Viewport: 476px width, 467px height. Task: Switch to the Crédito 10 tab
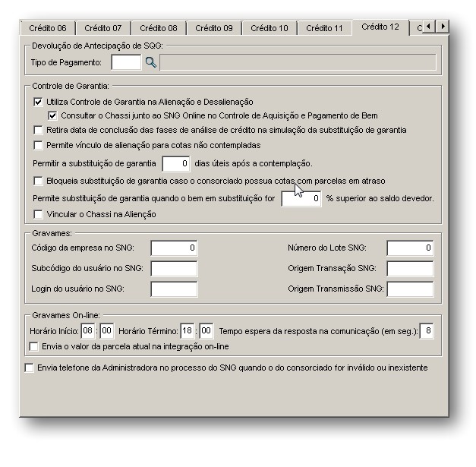270,28
